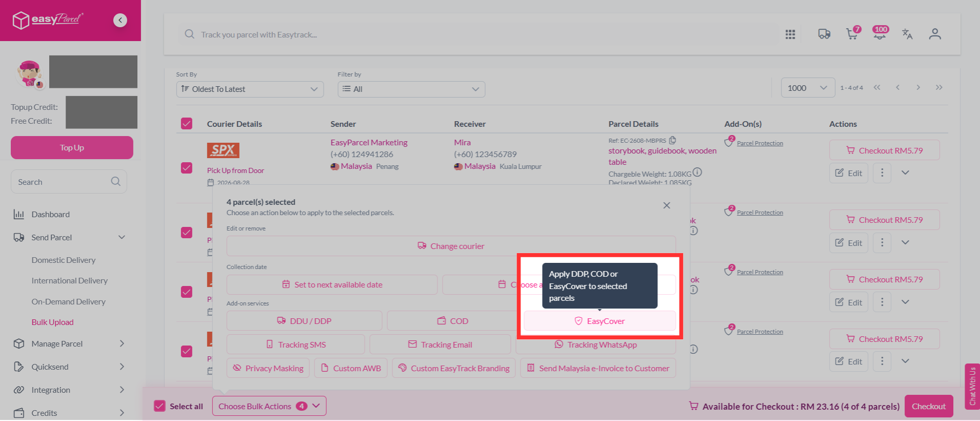Open more options for the first parcel
Screen dimensions: 980x421
click(882, 173)
